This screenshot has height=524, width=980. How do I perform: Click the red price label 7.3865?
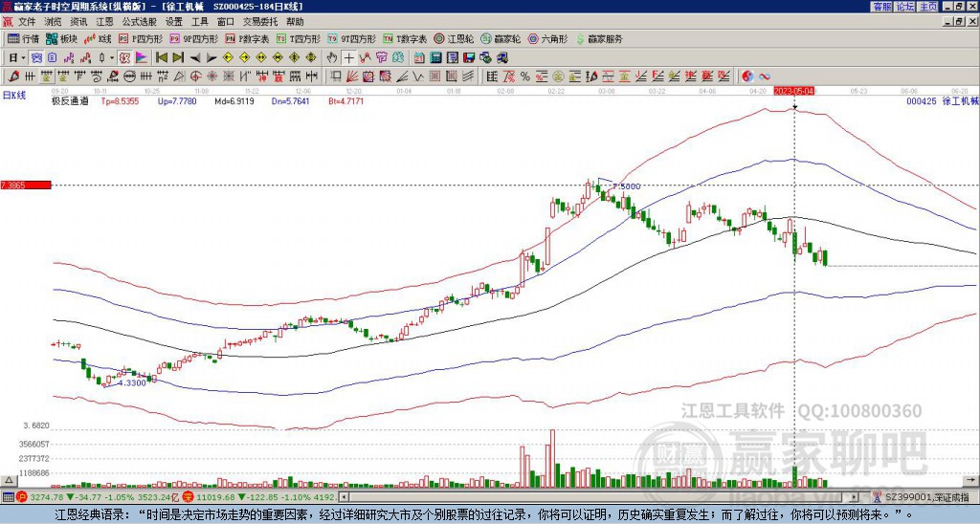25,186
